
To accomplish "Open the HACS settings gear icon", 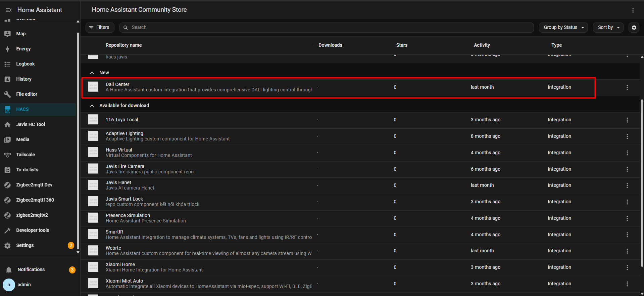I will 634,28.
